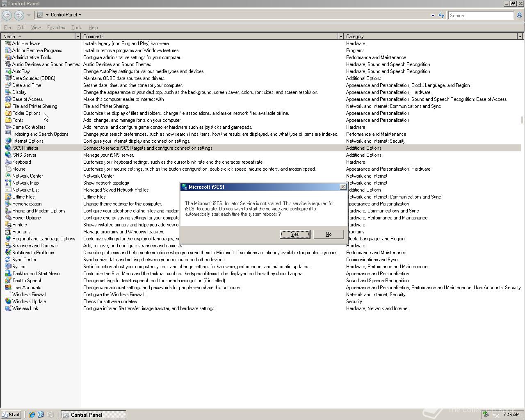
Task: Open the Favorites menu
Action: tap(56, 27)
